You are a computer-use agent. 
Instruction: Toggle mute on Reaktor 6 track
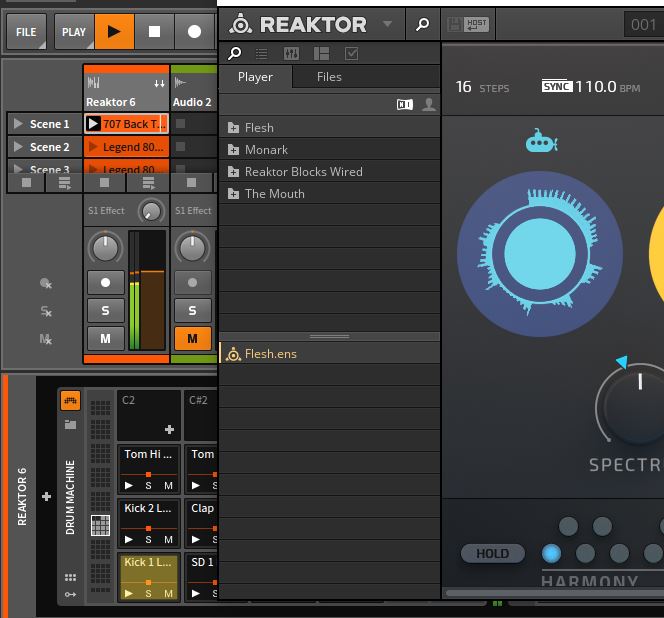[105, 338]
